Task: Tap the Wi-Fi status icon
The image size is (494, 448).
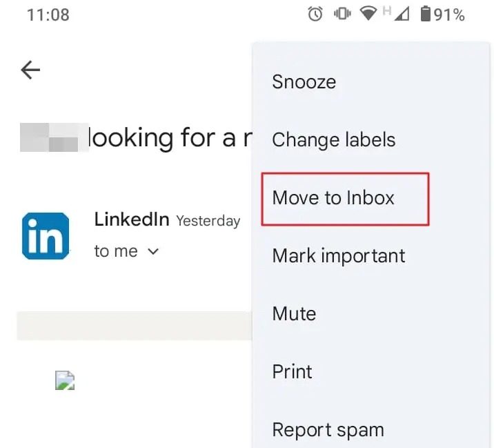Action: (x=368, y=14)
